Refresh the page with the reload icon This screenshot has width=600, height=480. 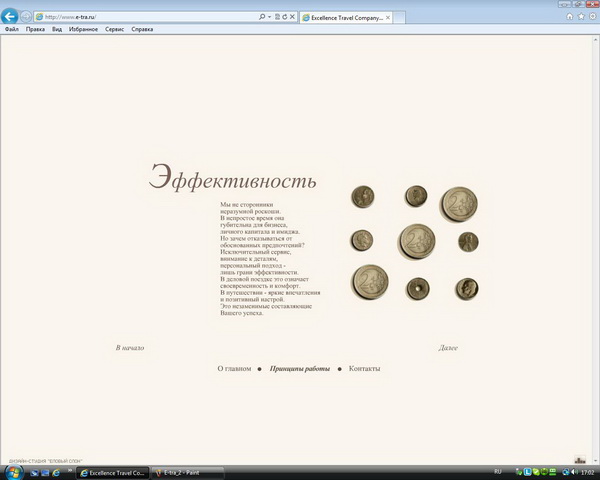285,17
